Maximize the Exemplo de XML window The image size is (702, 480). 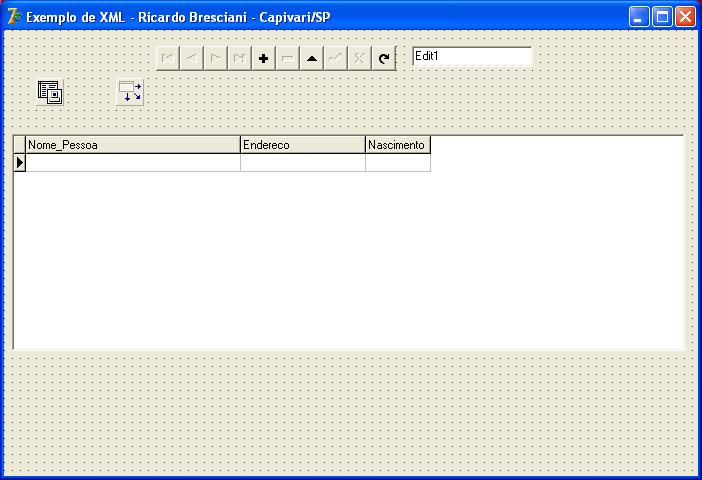pos(662,17)
